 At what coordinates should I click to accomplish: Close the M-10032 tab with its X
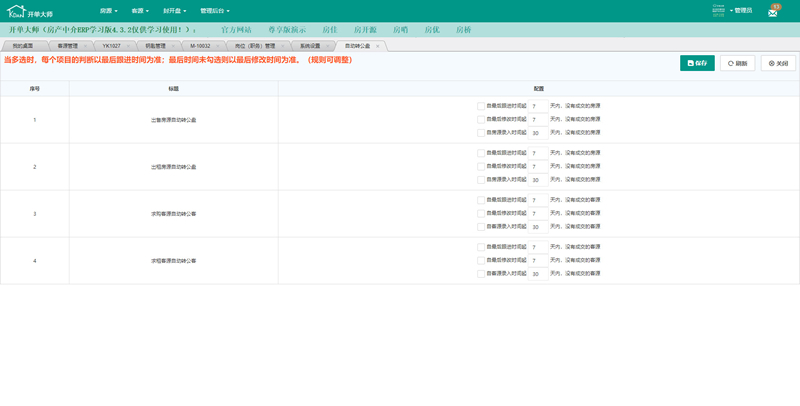[218, 46]
